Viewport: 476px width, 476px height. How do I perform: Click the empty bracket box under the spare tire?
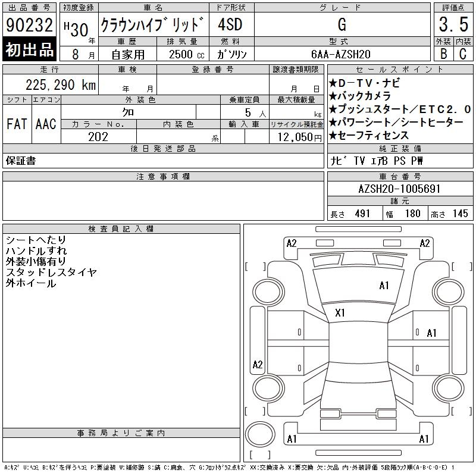[x=259, y=454]
